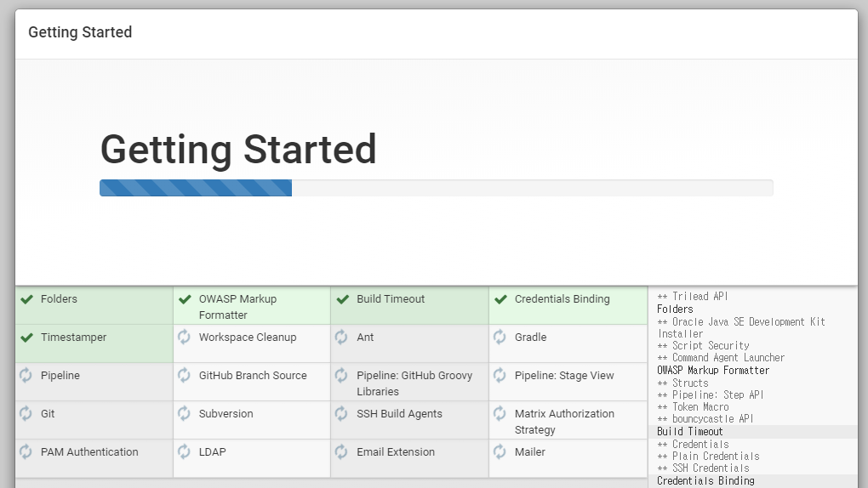Click '** Trilead API' log entry
Viewport: 868px width, 488px height.
point(693,297)
